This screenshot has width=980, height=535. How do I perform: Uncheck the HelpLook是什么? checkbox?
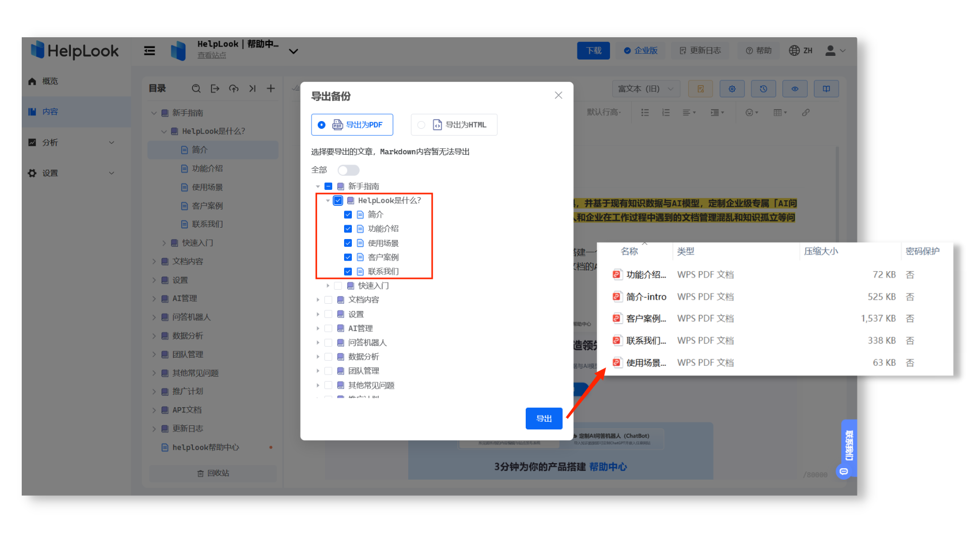pyautogui.click(x=338, y=200)
